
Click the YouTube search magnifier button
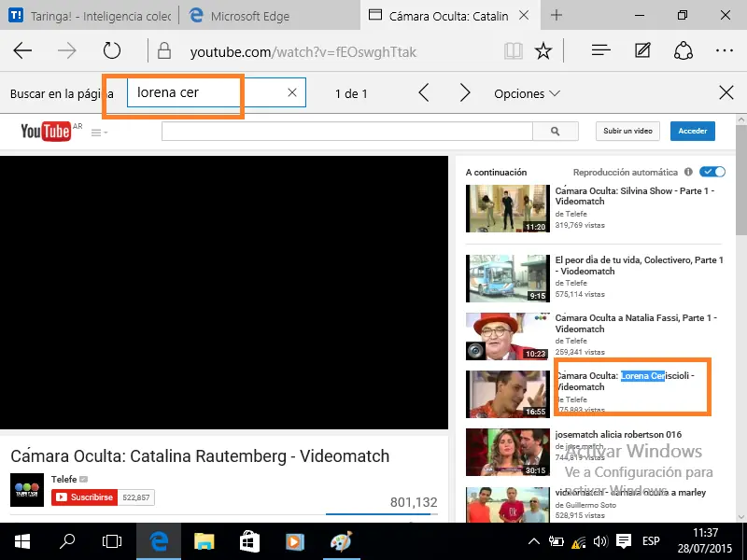556,131
